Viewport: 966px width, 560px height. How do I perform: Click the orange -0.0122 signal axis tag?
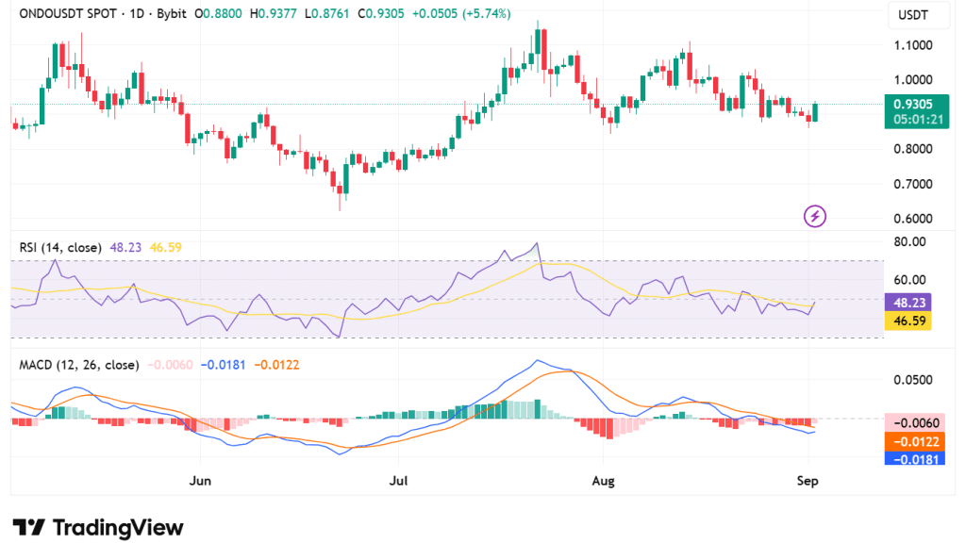pyautogui.click(x=912, y=441)
